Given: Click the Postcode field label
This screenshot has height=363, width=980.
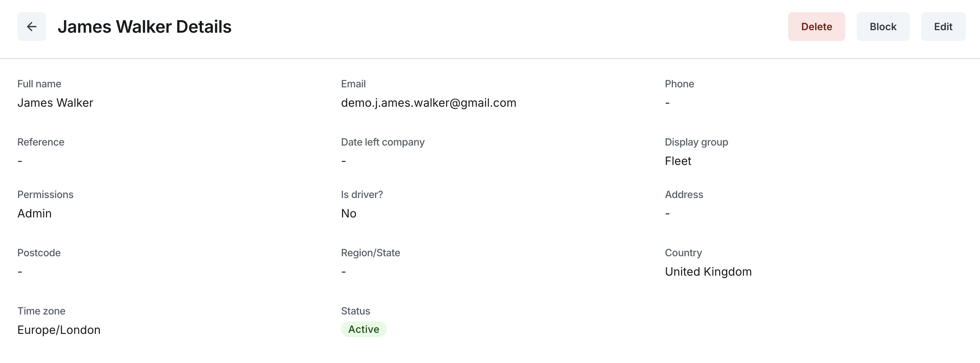Looking at the screenshot, I should 39,253.
